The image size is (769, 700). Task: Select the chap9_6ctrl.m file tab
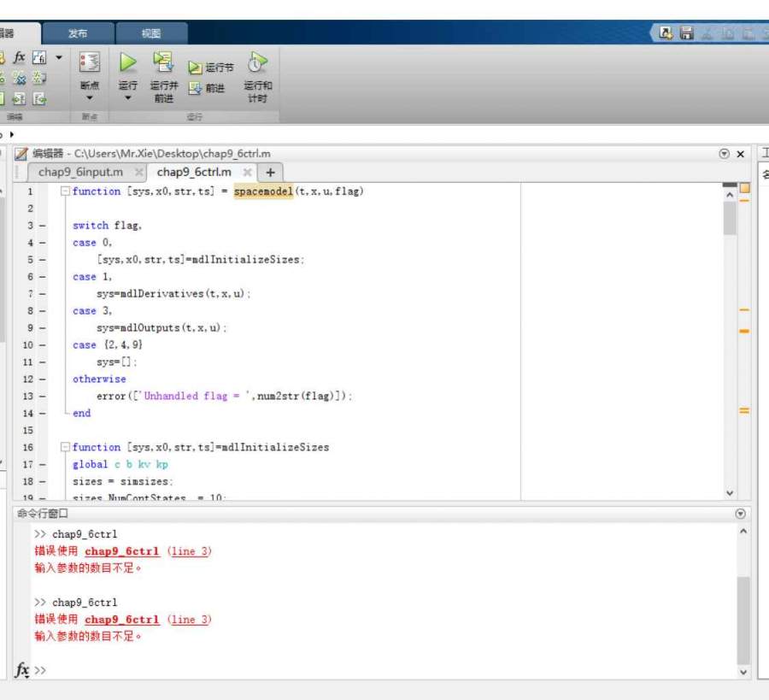point(194,172)
